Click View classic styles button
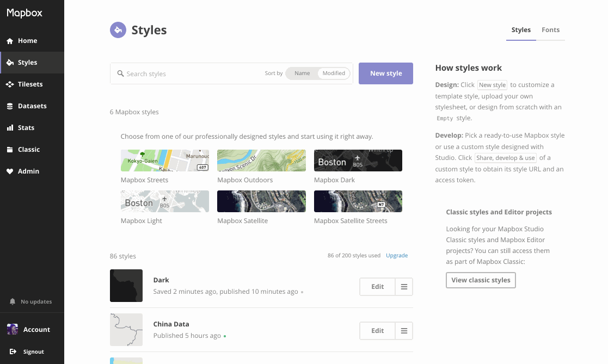This screenshot has height=364, width=608. (x=481, y=280)
